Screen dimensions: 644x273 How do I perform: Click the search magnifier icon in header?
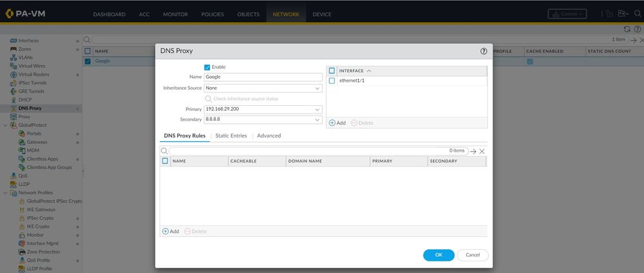(x=637, y=14)
